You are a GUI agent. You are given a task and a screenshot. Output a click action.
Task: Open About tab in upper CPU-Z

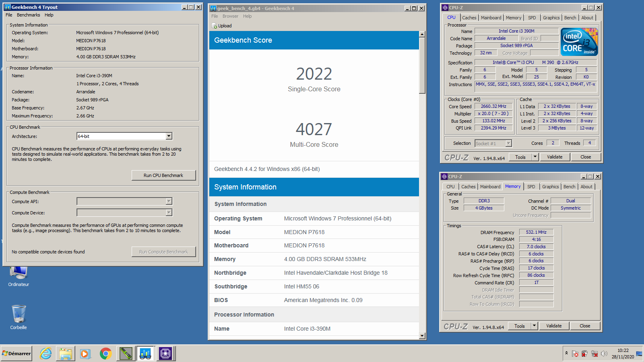(x=587, y=18)
